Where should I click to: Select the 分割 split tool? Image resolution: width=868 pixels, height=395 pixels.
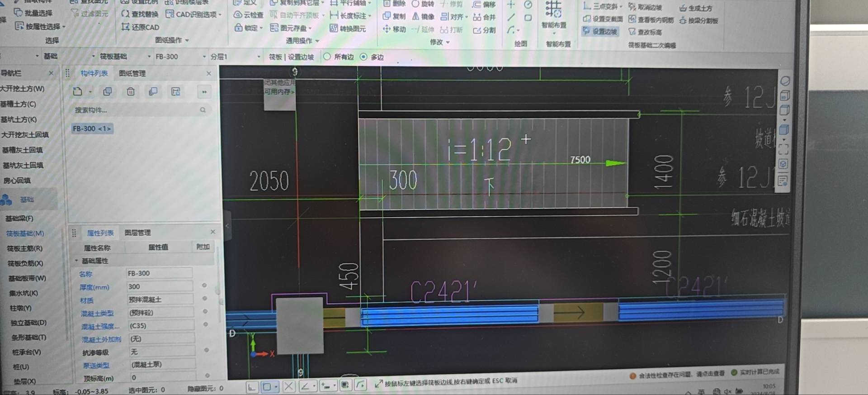pyautogui.click(x=484, y=30)
